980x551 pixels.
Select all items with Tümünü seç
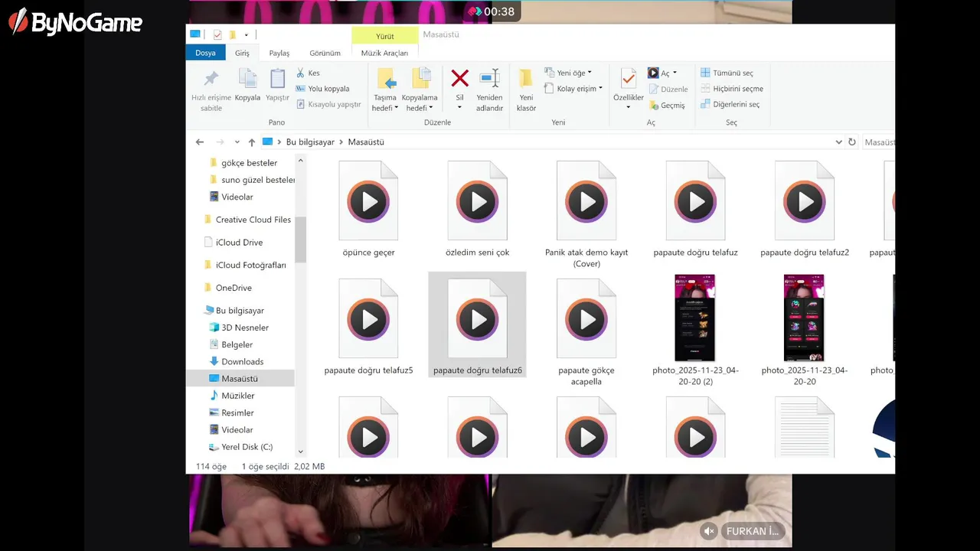tap(727, 73)
